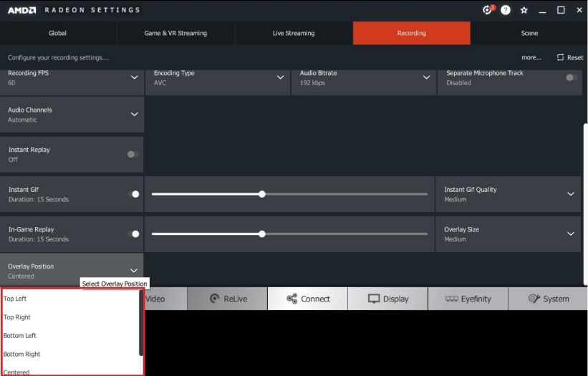
Task: Click the Display monitor icon
Action: 374,299
